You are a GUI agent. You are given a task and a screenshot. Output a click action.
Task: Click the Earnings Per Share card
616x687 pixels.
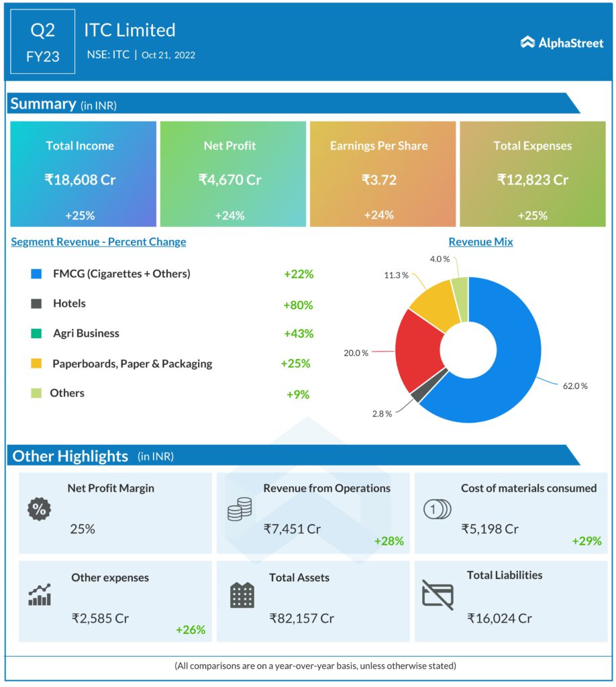click(382, 174)
